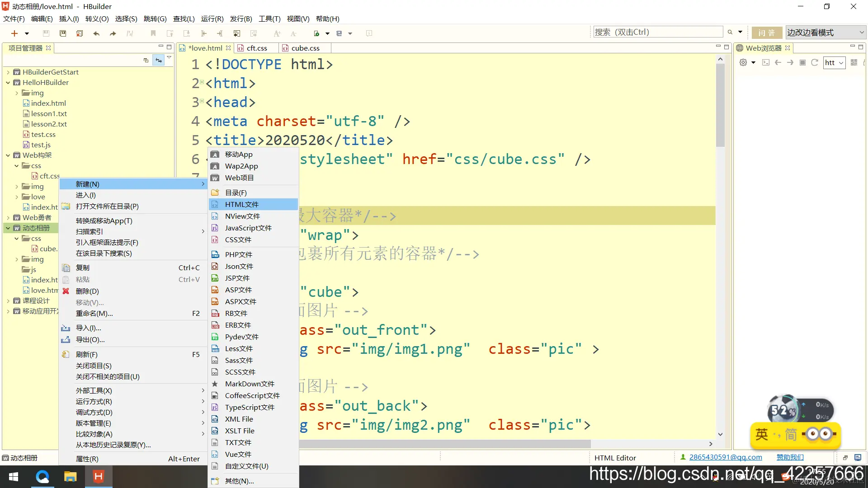
Task: Open HBuilder from the Windows taskbar
Action: 98,476
